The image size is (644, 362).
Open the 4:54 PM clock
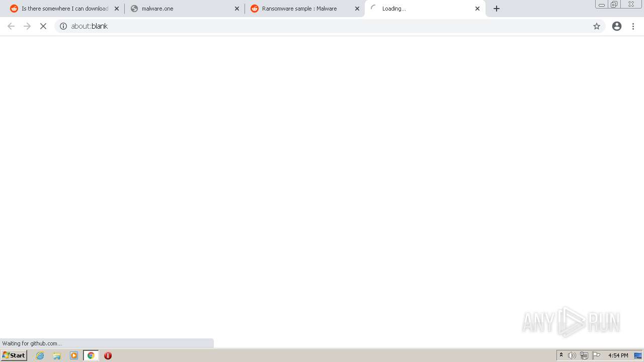point(618,355)
